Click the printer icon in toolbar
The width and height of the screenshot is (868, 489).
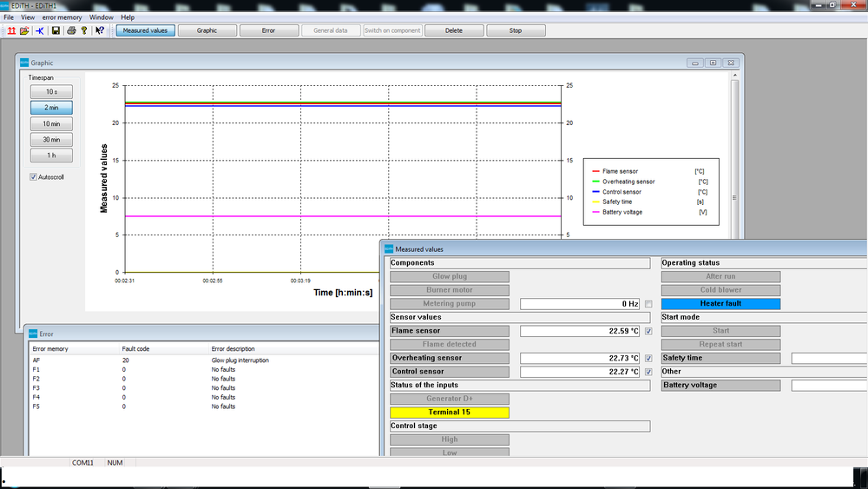click(71, 30)
